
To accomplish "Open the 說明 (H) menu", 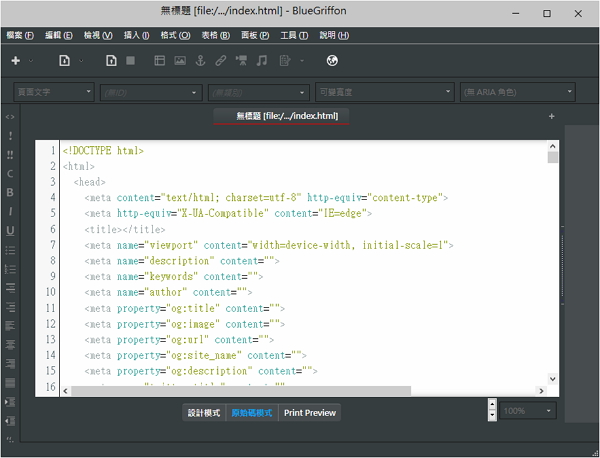I will coord(334,36).
